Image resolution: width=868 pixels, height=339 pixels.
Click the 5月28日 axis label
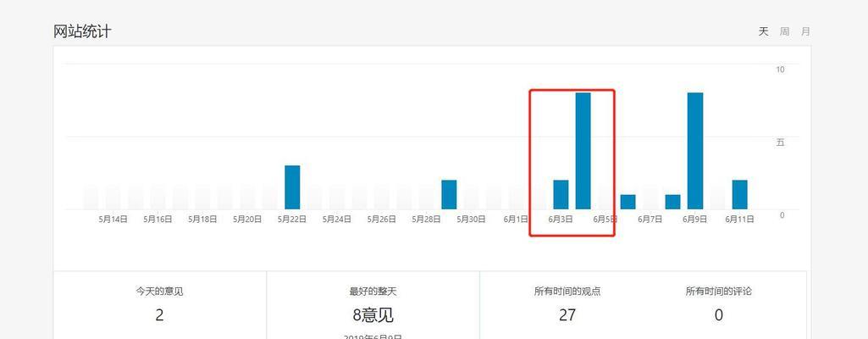click(426, 220)
